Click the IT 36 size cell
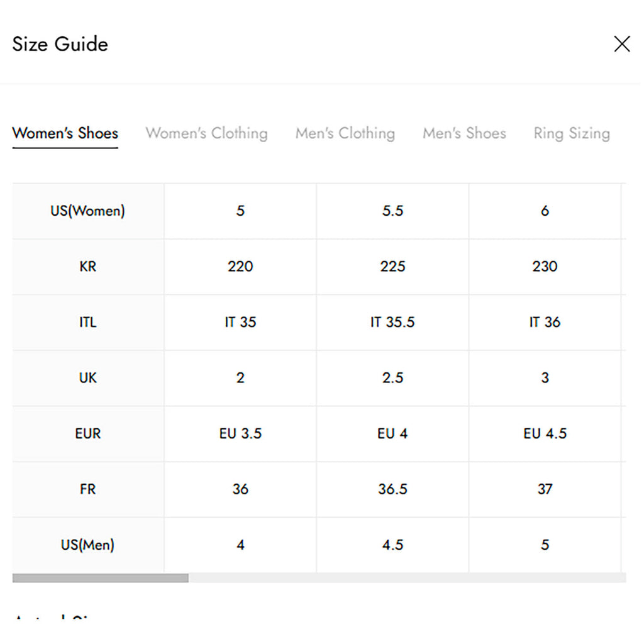 click(545, 322)
